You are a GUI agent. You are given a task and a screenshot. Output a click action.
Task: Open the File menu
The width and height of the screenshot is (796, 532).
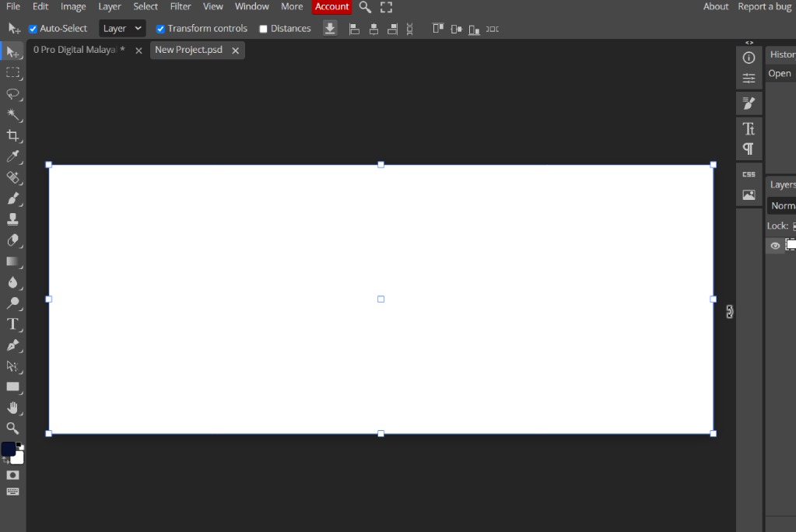(x=13, y=6)
